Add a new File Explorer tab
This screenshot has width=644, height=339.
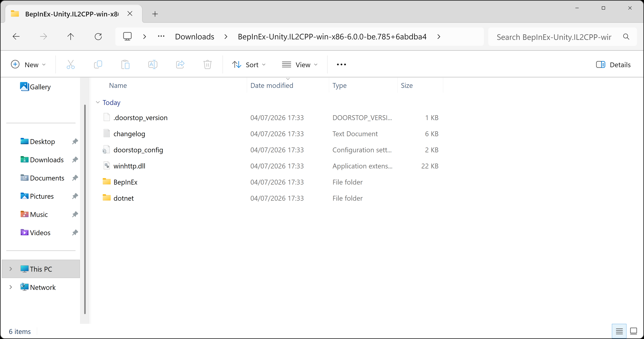point(155,14)
